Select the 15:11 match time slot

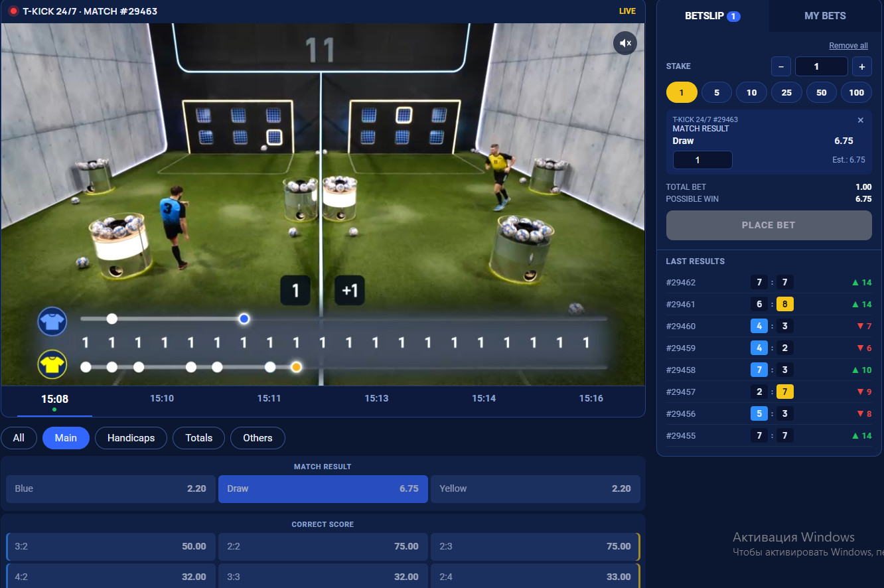tap(269, 398)
